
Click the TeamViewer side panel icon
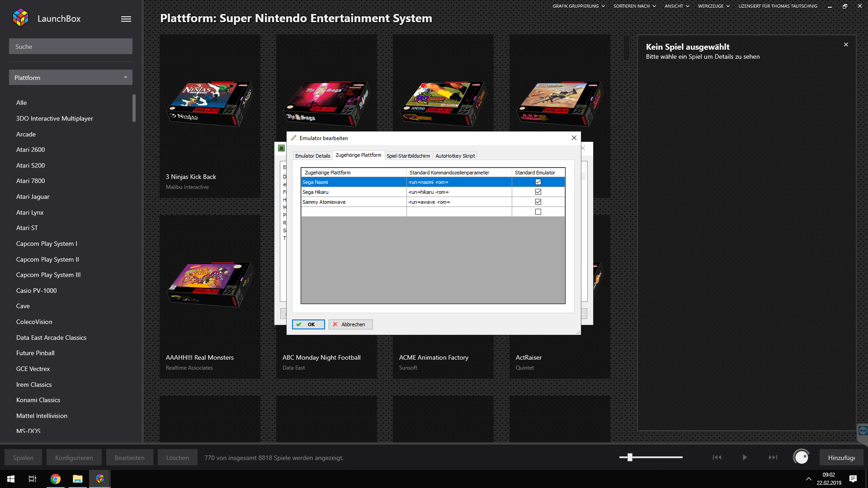(863, 431)
